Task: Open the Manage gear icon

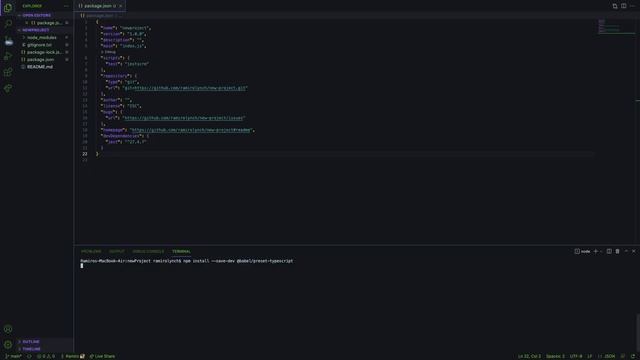Action: coord(8,345)
